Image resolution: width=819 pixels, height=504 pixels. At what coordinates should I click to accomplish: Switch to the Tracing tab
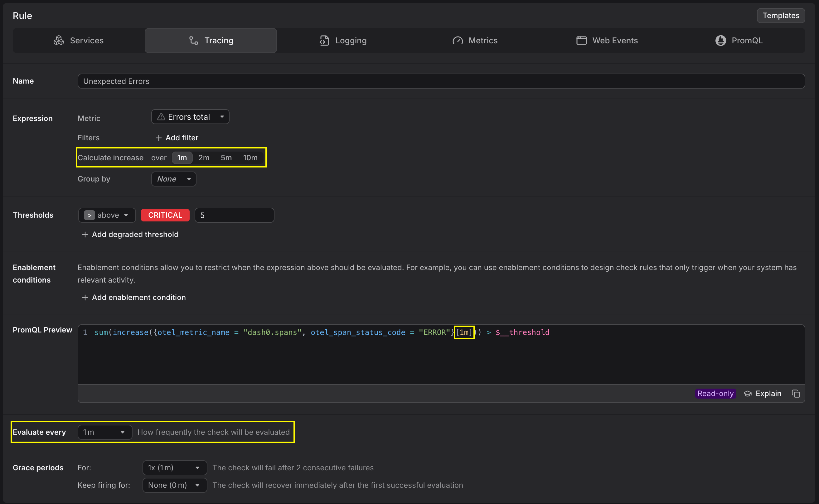pyautogui.click(x=211, y=40)
